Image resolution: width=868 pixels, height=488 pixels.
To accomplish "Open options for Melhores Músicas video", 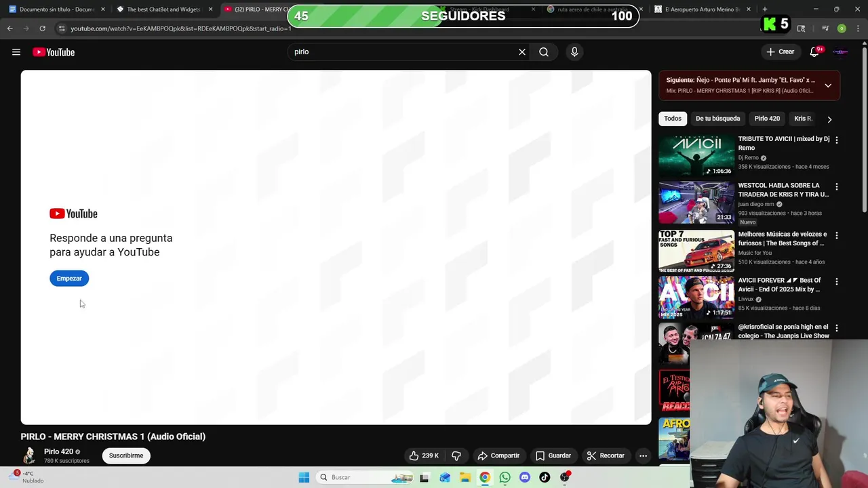I will 836,235.
